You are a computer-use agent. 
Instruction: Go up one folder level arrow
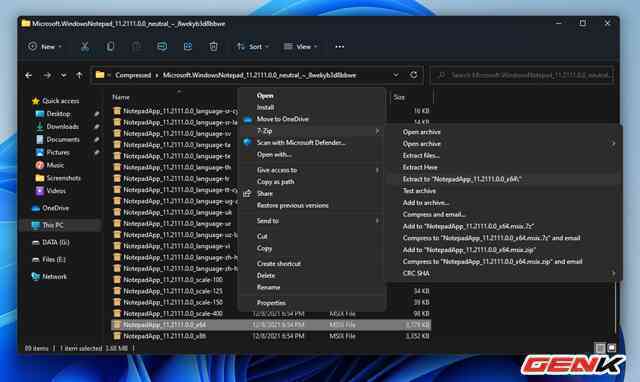[79, 75]
